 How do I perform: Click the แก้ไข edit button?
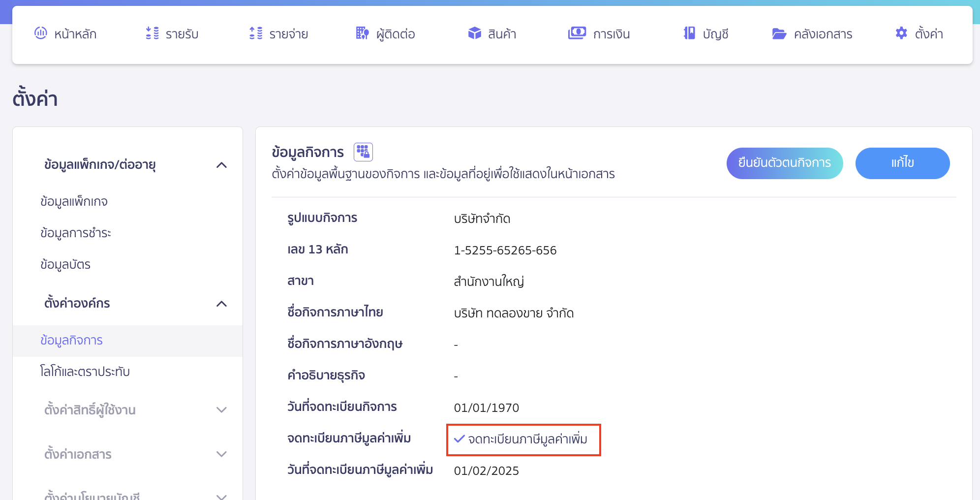[x=902, y=163]
